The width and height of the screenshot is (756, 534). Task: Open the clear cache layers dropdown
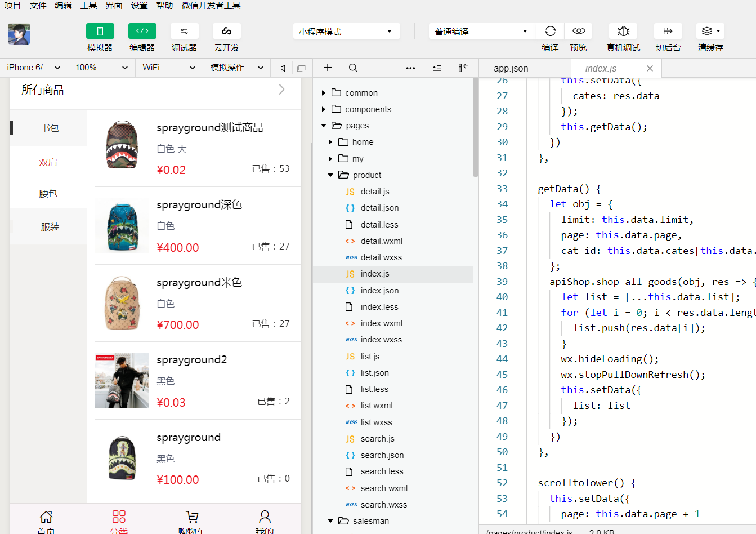point(710,32)
